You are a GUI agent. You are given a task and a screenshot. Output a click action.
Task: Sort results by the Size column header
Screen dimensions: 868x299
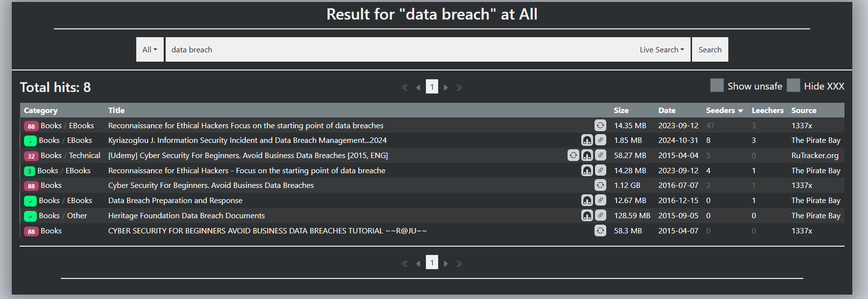click(x=621, y=111)
